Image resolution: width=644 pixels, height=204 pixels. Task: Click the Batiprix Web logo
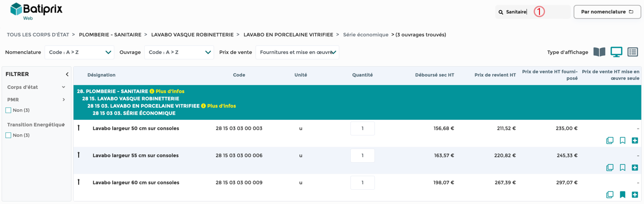36,11
